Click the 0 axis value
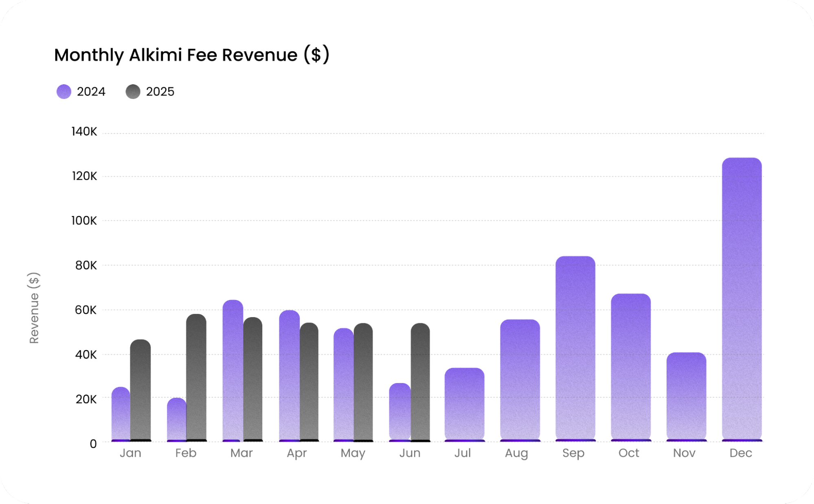814x504 pixels. click(x=93, y=444)
